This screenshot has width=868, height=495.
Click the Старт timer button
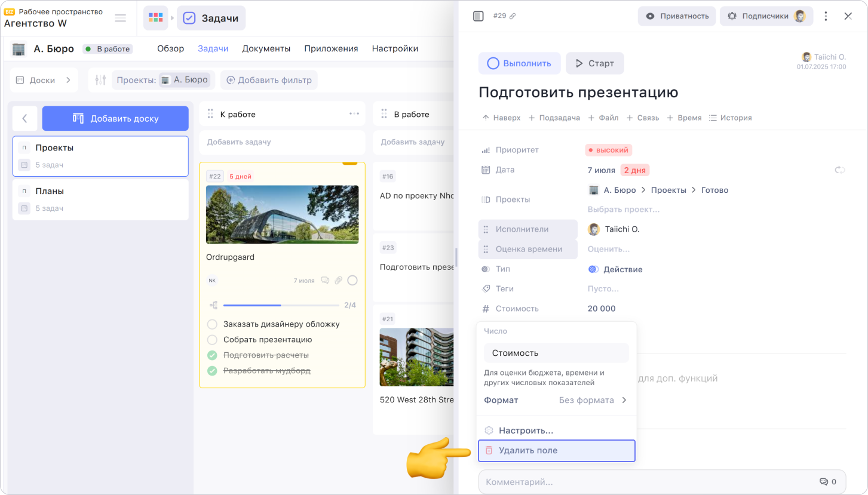click(x=595, y=63)
